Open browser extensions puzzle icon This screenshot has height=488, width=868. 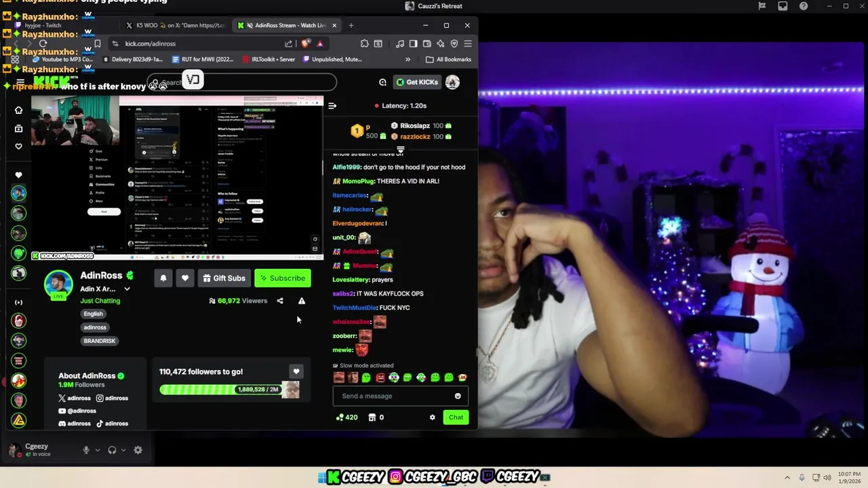point(365,43)
